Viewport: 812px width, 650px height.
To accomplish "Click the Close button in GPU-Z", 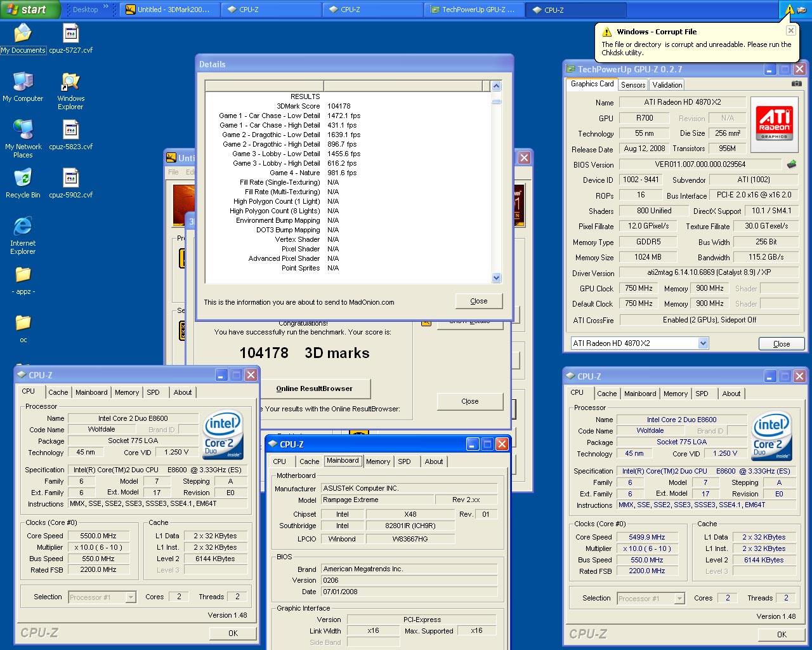I will (x=782, y=343).
